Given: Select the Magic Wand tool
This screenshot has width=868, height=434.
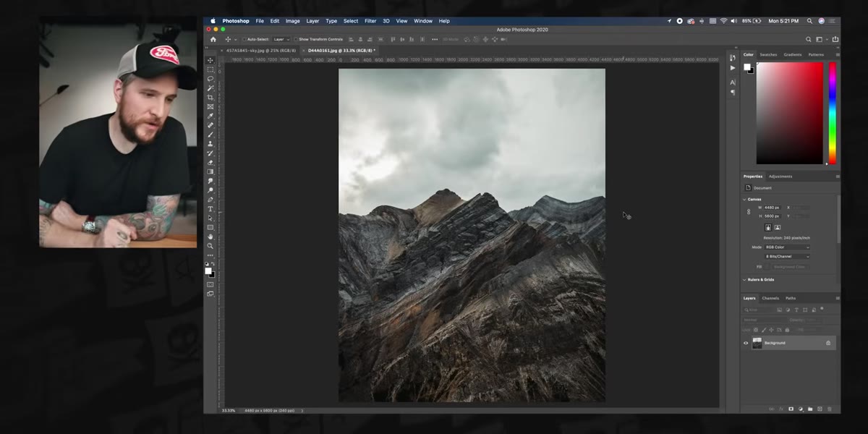Looking at the screenshot, I should point(210,88).
